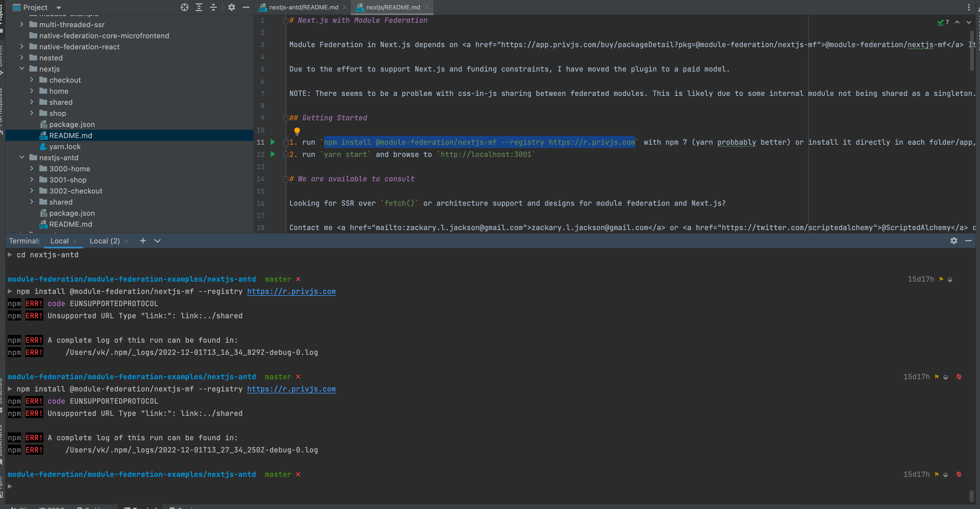This screenshot has width=980, height=509.
Task: Switch to the nextjs-antd/README.md editor tab
Action: pyautogui.click(x=303, y=7)
